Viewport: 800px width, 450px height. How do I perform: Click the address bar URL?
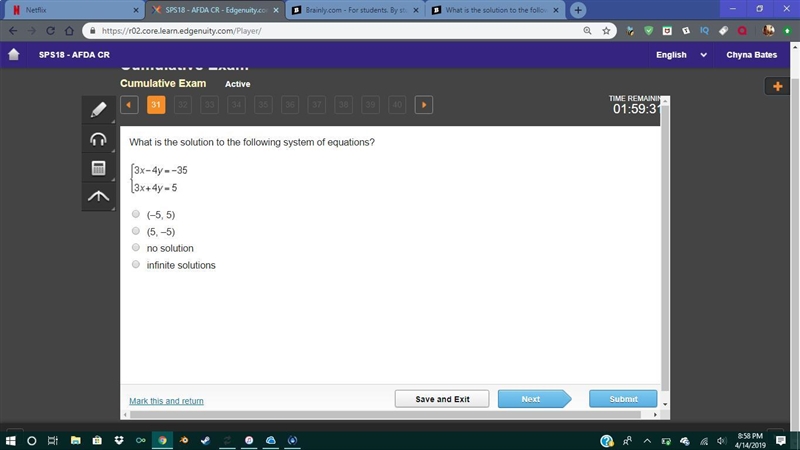[x=182, y=31]
